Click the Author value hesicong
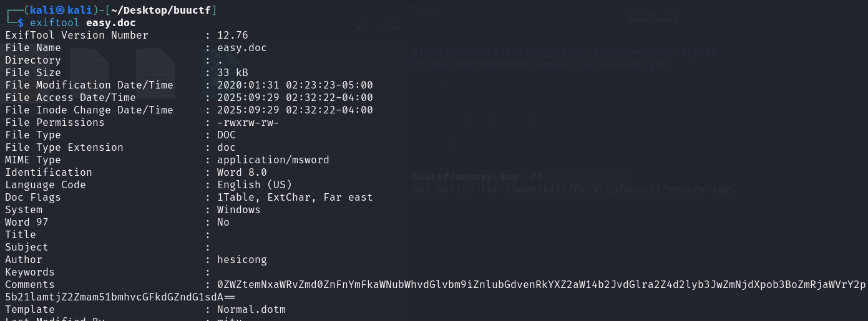This screenshot has height=321, width=868. pyautogui.click(x=241, y=260)
